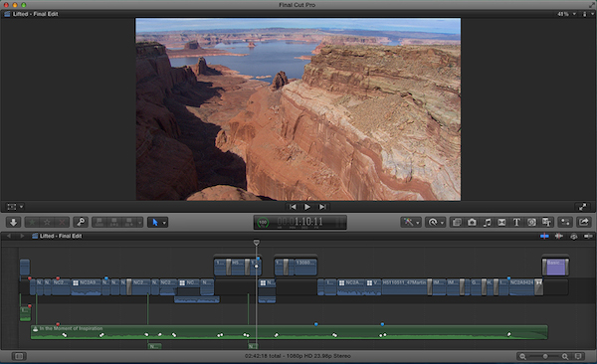Screen dimensions: 597x364
Task: Click the background tasks 100% indicator
Action: coord(263,223)
